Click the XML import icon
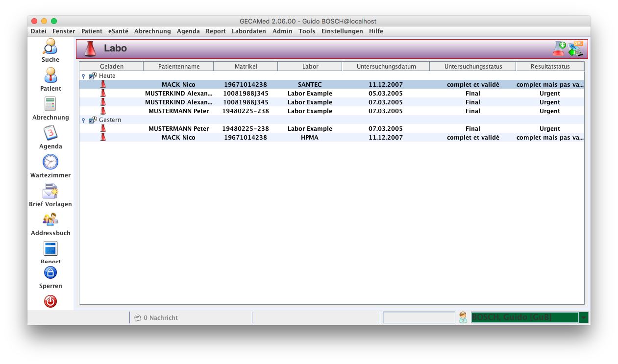 coord(576,49)
